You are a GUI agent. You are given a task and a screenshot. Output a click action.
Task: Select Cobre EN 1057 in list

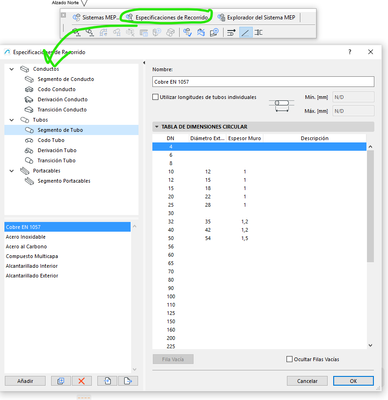coord(67,227)
